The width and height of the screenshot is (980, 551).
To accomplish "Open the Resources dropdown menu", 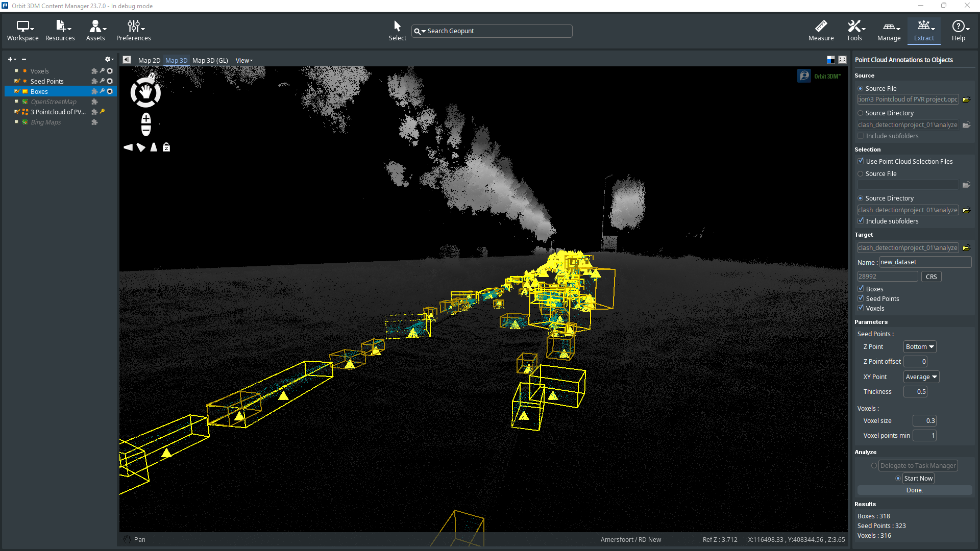I will pyautogui.click(x=60, y=31).
